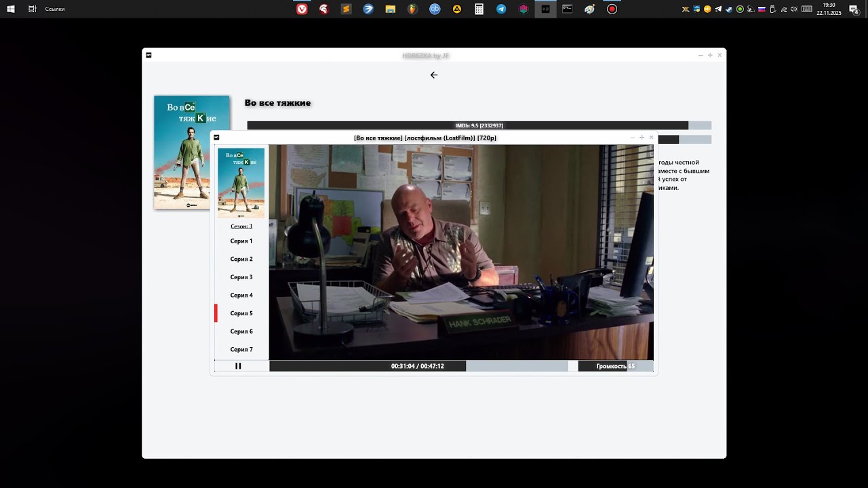This screenshot has height=488, width=868.
Task: Switch input language via the Russian flag icon
Action: (762, 9)
